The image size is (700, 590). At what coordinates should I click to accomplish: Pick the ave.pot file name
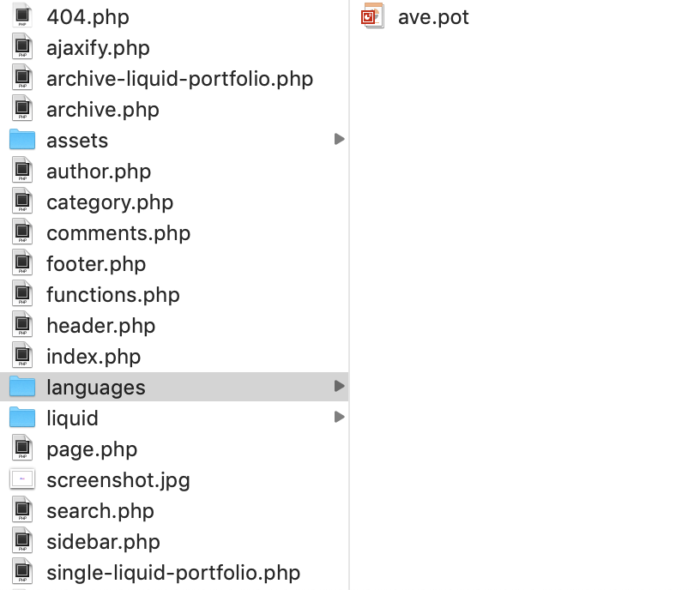(433, 17)
